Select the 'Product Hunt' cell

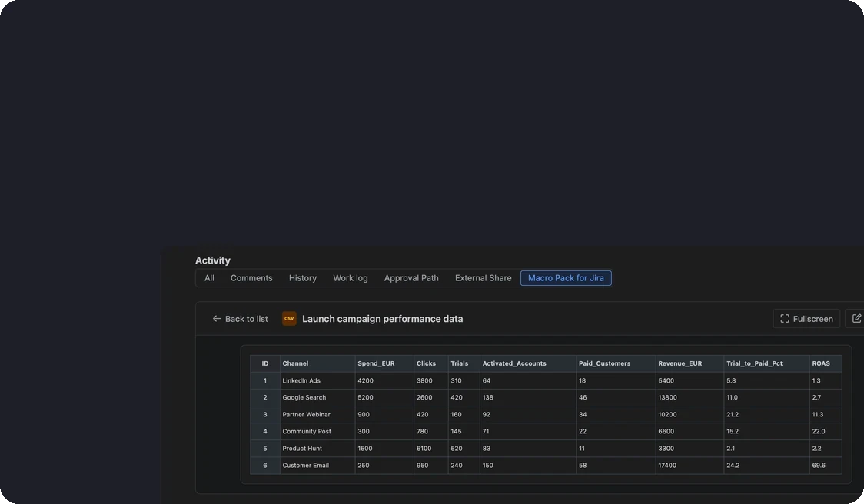[317, 449]
